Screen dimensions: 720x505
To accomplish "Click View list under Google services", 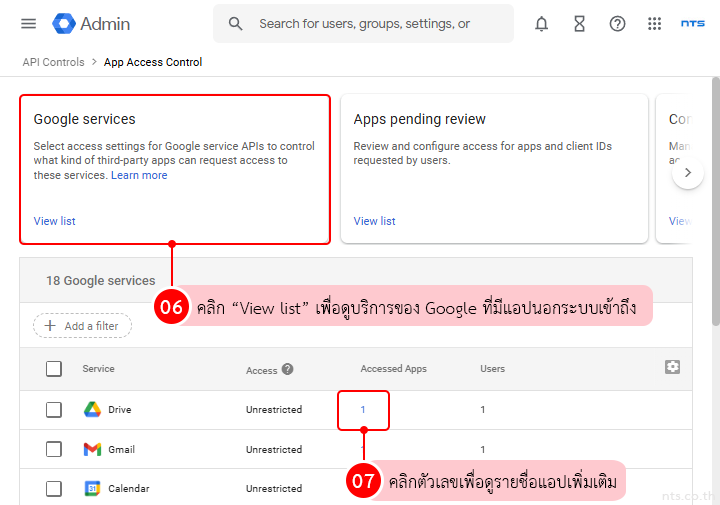I will coord(54,221).
